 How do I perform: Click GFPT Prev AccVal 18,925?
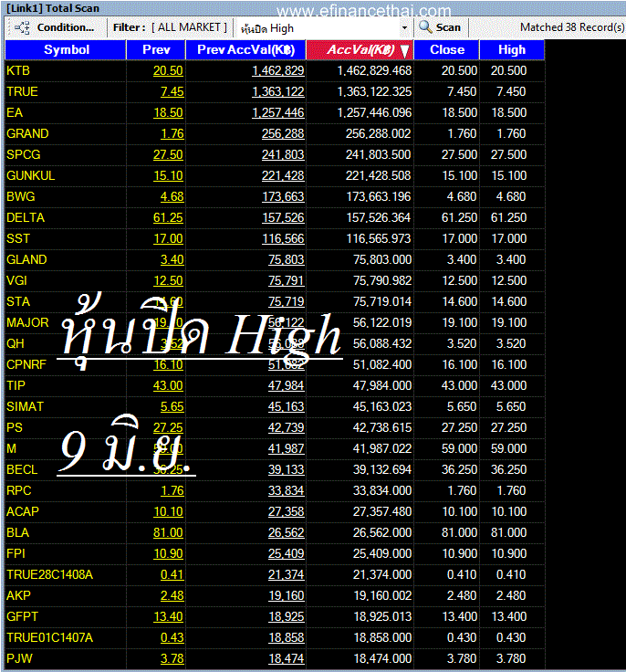click(x=287, y=616)
